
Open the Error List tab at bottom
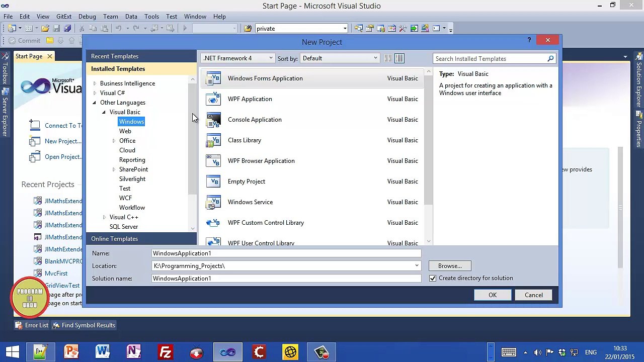pyautogui.click(x=33, y=325)
